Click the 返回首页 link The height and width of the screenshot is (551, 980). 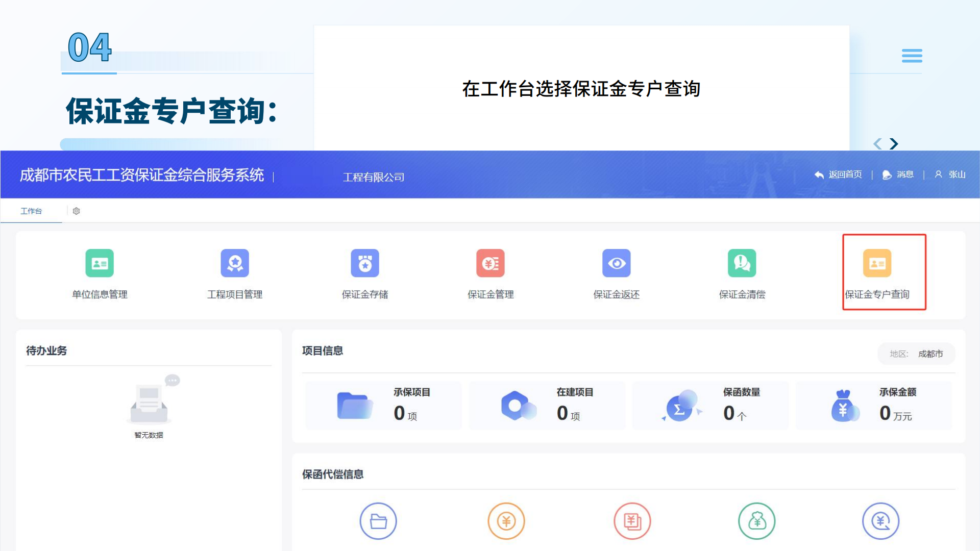[x=840, y=174]
